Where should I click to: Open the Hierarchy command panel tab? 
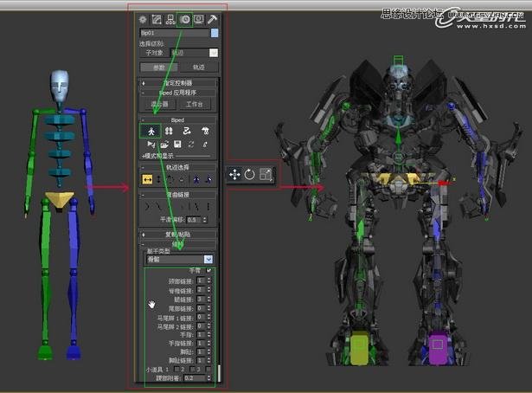(170, 20)
